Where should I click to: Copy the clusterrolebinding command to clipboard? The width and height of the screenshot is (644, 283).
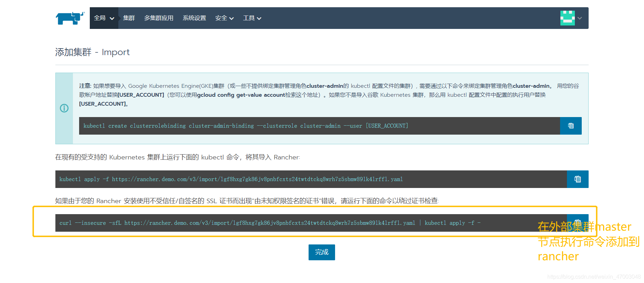[x=571, y=126]
